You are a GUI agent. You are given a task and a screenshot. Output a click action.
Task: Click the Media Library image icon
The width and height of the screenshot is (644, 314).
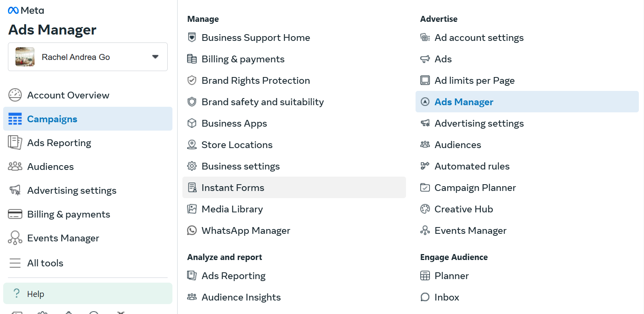(x=192, y=209)
